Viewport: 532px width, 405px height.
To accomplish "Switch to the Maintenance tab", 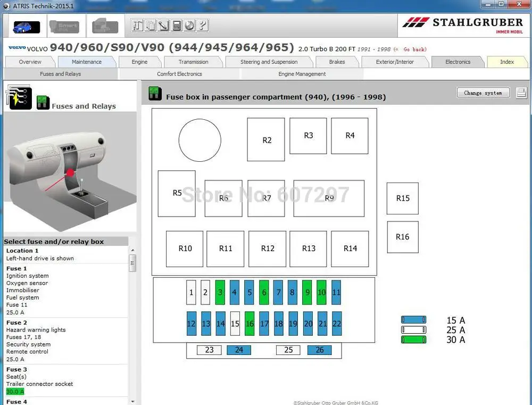I will pos(87,62).
